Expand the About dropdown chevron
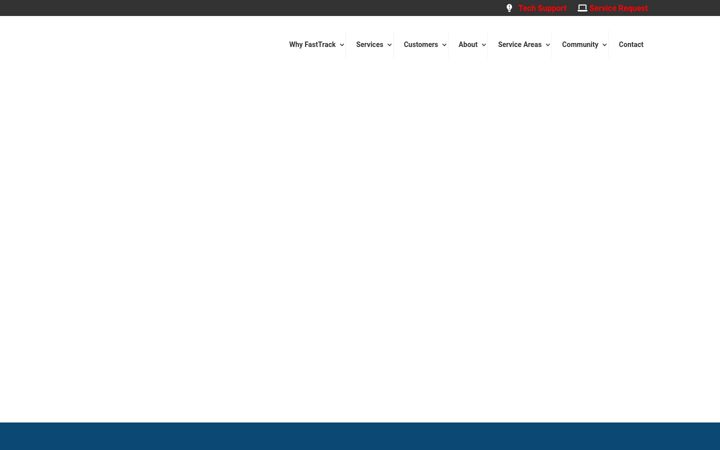 coord(484,45)
